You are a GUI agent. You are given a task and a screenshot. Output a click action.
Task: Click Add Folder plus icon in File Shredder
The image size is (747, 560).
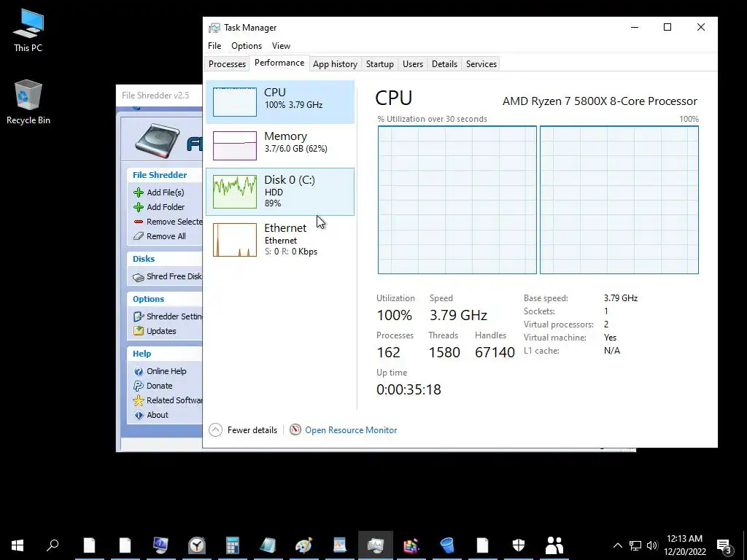pyautogui.click(x=139, y=207)
